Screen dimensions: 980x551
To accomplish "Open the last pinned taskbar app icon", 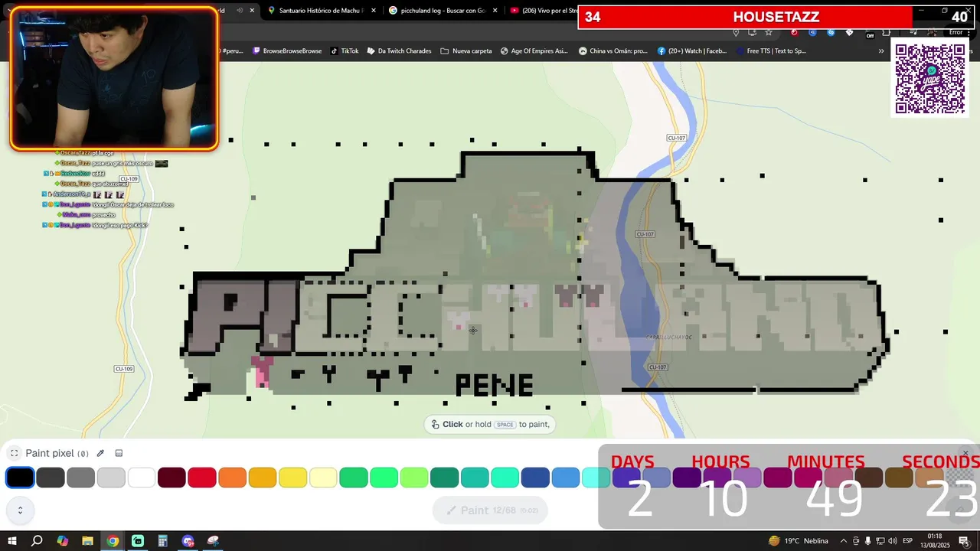I will pyautogui.click(x=213, y=541).
